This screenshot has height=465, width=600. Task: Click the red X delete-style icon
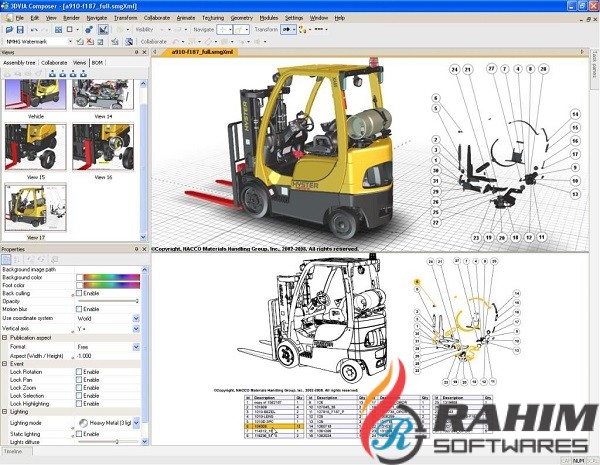pos(90,41)
